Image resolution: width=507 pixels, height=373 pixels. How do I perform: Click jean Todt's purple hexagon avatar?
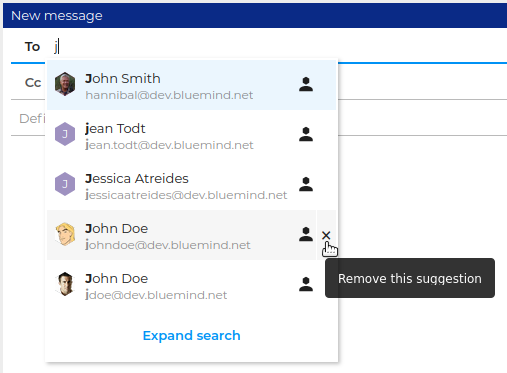pos(65,134)
